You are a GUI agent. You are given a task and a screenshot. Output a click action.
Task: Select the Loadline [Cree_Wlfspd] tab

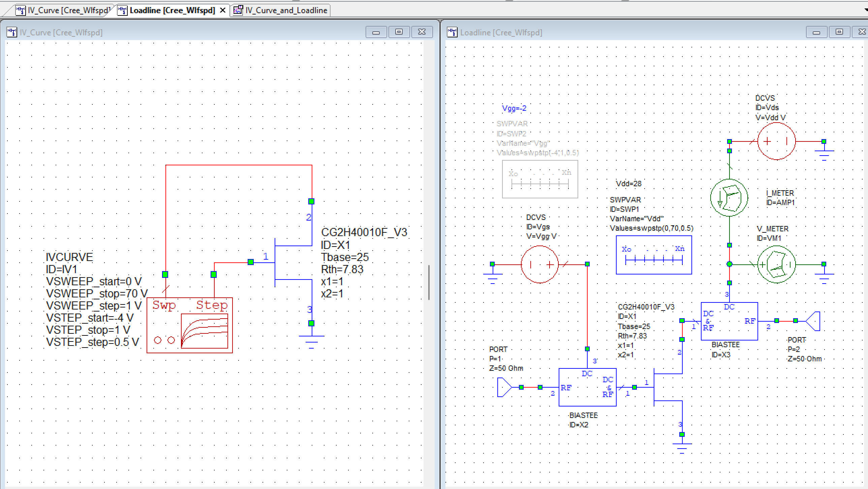point(172,10)
